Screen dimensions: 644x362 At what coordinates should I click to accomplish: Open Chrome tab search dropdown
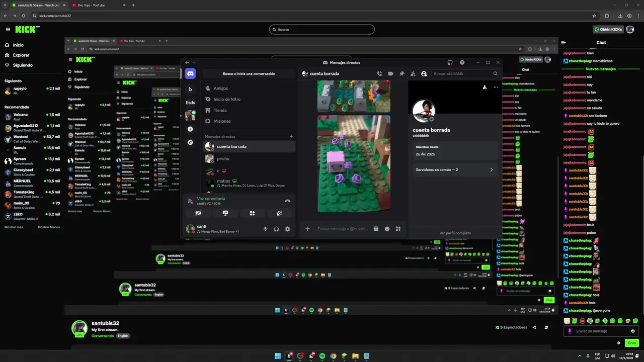click(x=5, y=5)
